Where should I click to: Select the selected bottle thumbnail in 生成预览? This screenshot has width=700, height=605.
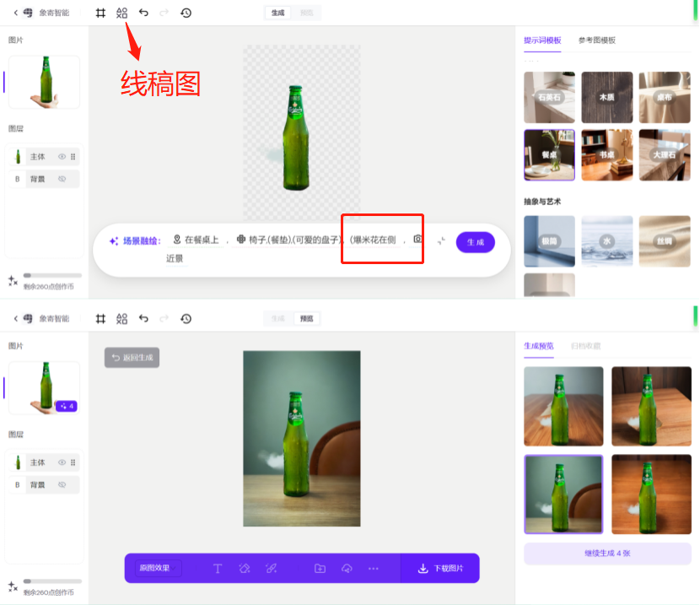pos(563,494)
